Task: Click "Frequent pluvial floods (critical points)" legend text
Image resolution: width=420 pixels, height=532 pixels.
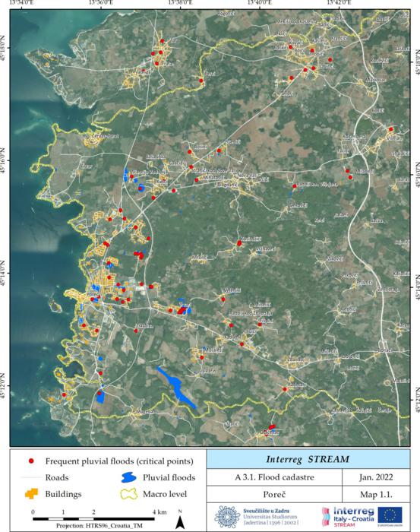Action: [x=119, y=461]
